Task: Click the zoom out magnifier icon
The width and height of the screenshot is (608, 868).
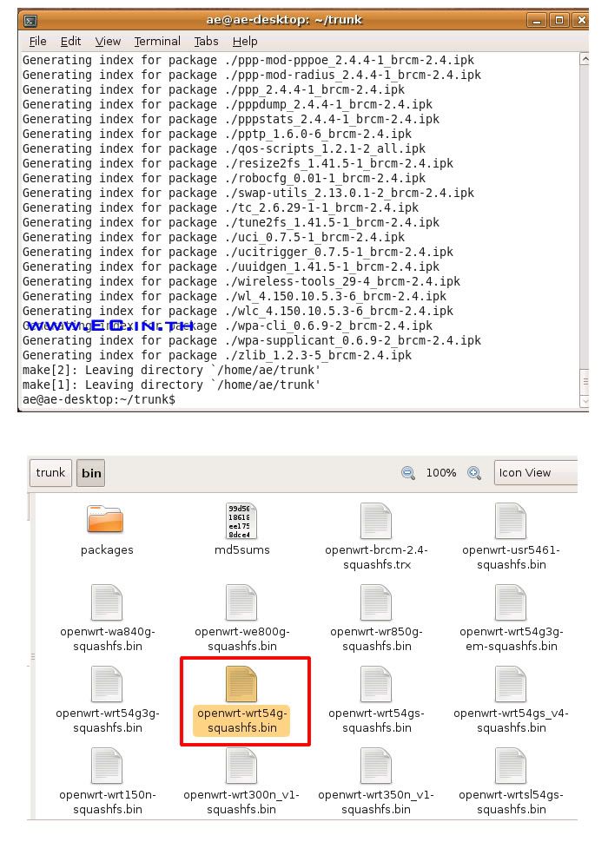Action: (x=408, y=473)
